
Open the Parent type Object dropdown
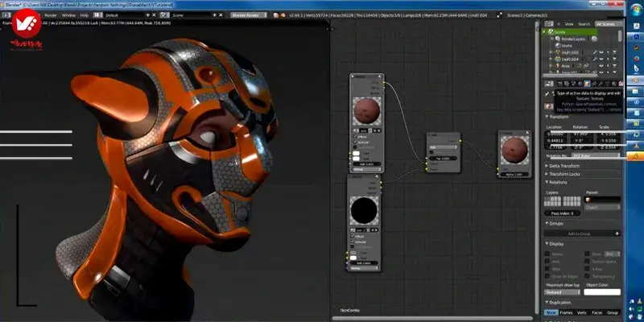(x=602, y=208)
